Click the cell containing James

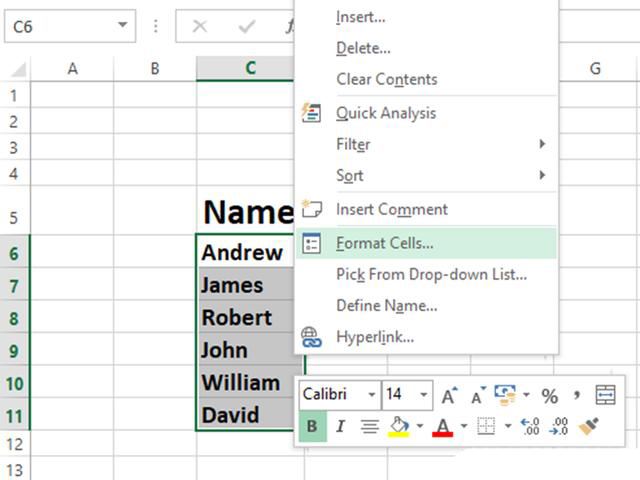pyautogui.click(x=245, y=284)
